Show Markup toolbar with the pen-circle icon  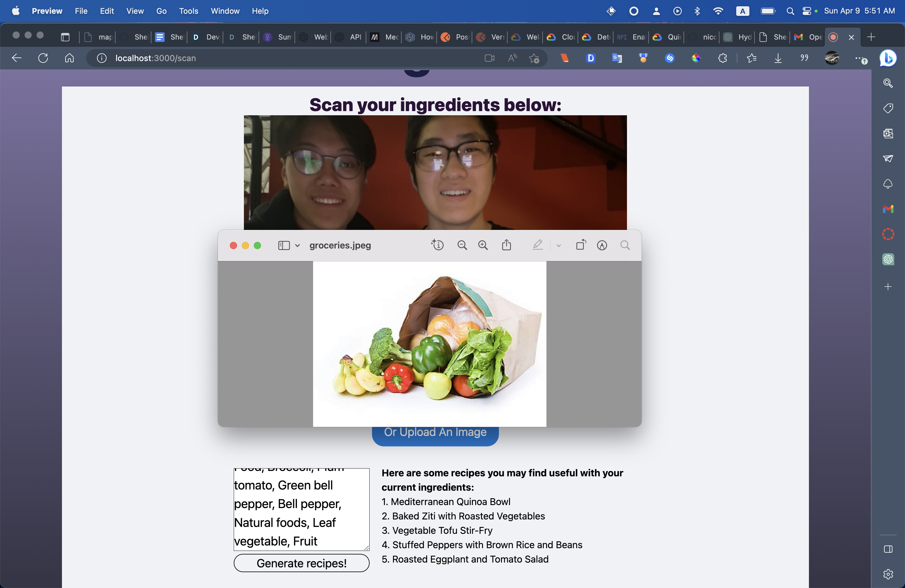tap(602, 245)
